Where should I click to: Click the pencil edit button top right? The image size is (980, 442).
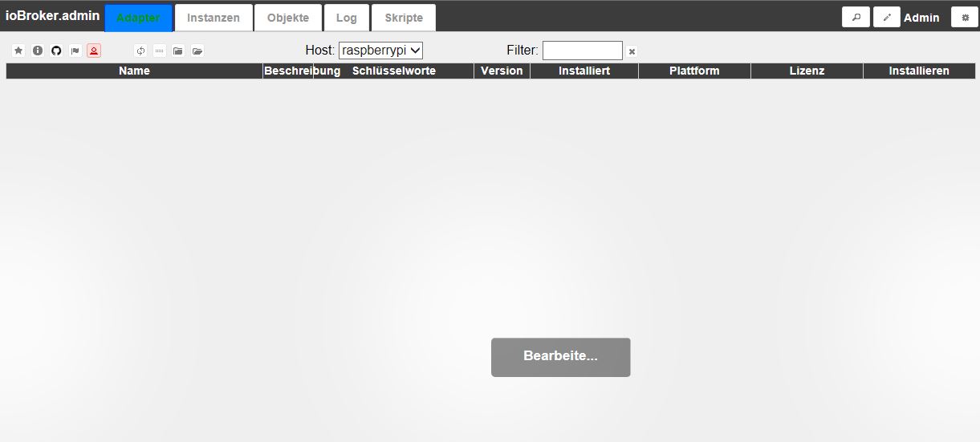pyautogui.click(x=887, y=17)
